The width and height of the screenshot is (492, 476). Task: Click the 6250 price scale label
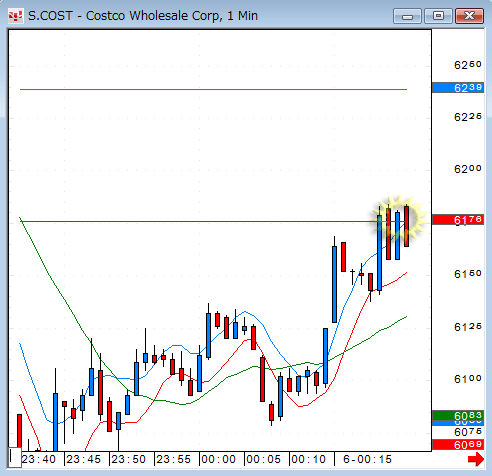click(468, 65)
